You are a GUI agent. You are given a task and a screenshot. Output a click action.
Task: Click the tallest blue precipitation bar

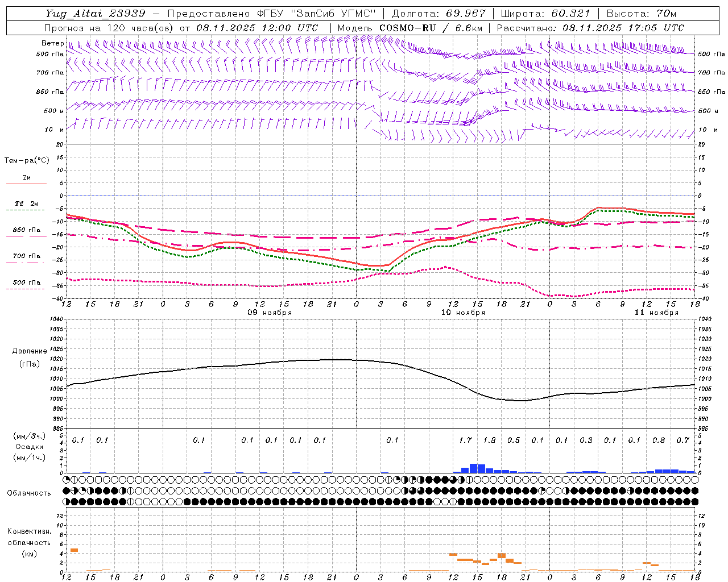(x=473, y=468)
